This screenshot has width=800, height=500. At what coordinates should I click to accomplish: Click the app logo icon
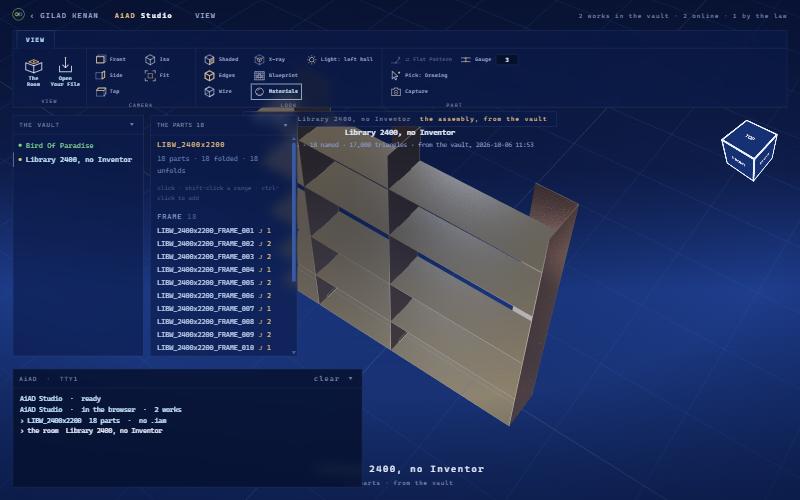click(18, 14)
